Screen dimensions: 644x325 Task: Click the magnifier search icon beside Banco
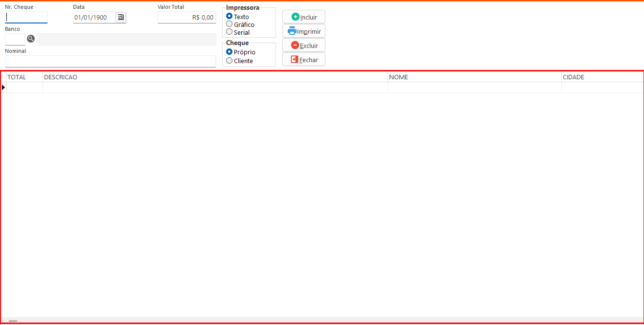point(31,39)
